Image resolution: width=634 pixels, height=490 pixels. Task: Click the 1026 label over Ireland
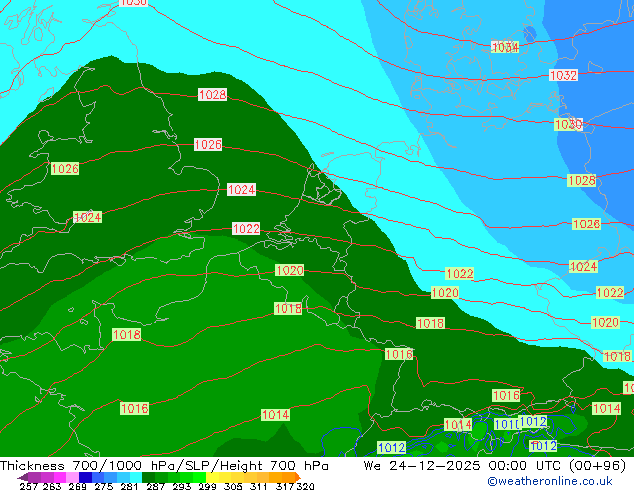[x=65, y=169]
